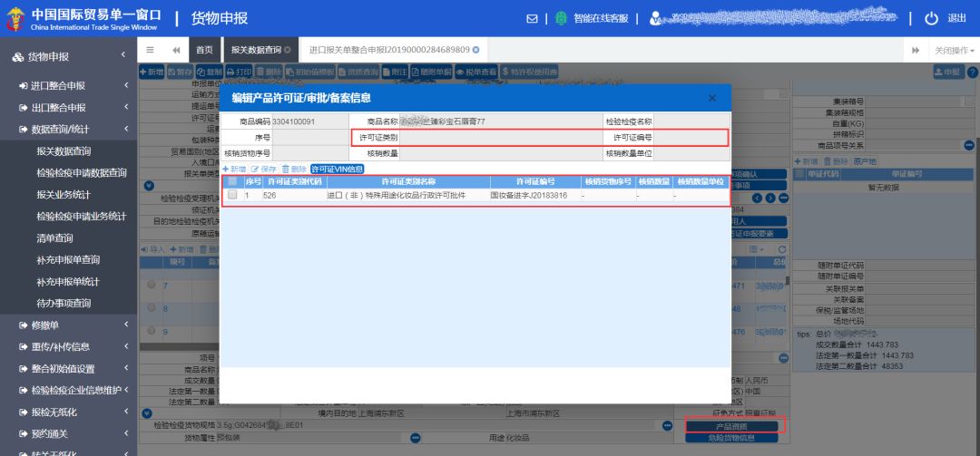
Task: Open 检验检疫申请业务统计 in sidebar
Action: 82,217
